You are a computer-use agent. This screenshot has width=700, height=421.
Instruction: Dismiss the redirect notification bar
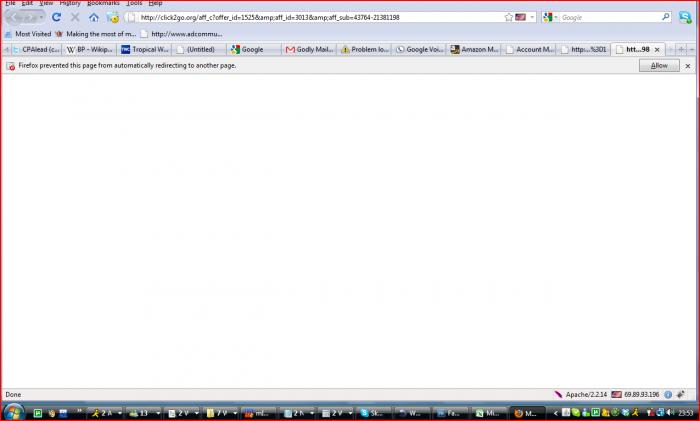pos(688,66)
